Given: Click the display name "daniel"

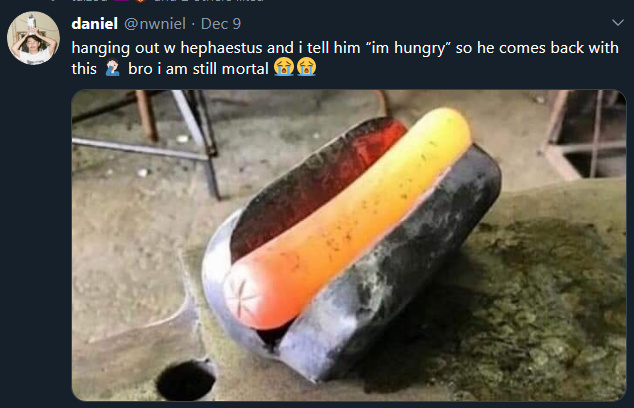Looking at the screenshot, I should pyautogui.click(x=96, y=23).
